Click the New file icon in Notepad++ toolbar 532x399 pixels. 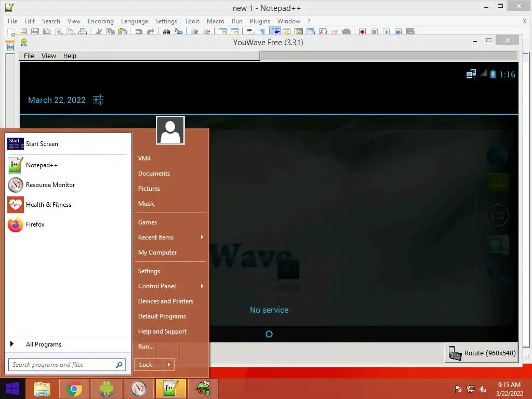pyautogui.click(x=11, y=32)
